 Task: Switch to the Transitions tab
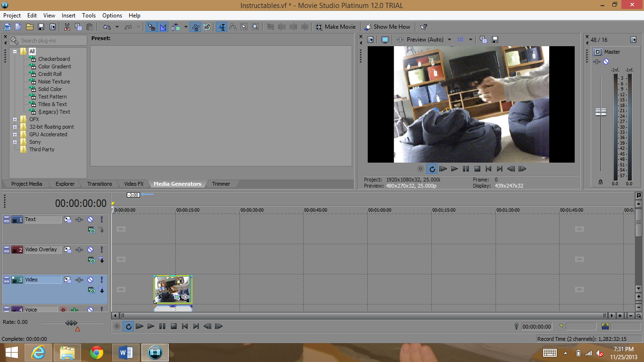(99, 184)
